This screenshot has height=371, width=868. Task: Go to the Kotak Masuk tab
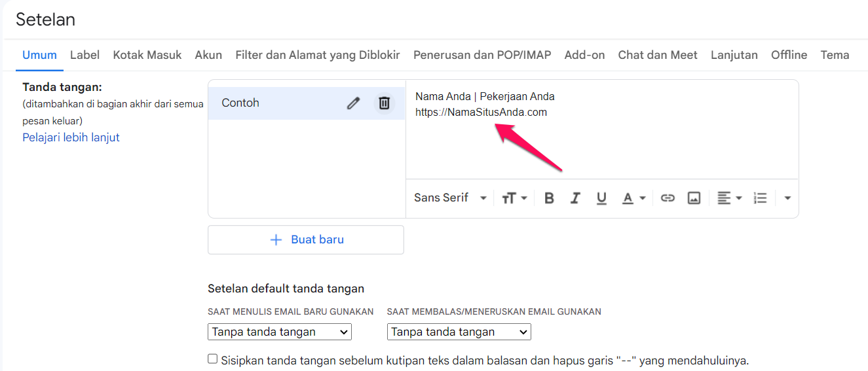point(147,55)
